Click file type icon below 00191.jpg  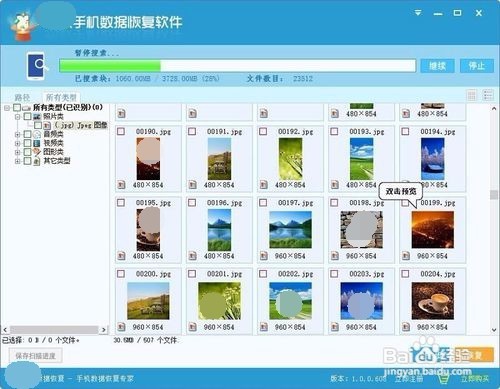pos(193,185)
